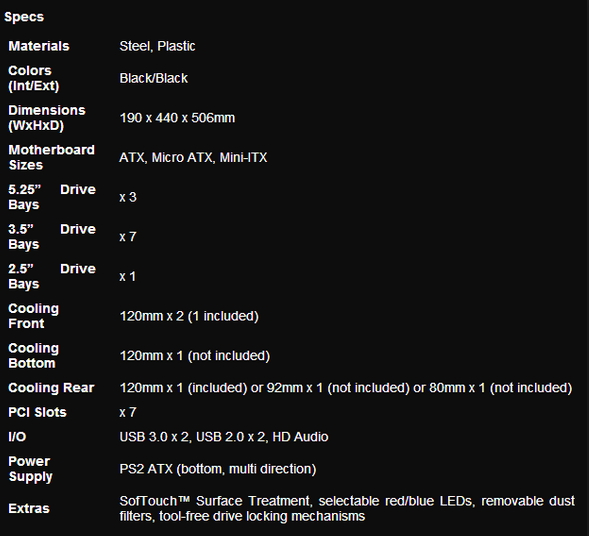Select the Colors (Int/Ext) label
The width and height of the screenshot is (589, 536).
[x=34, y=78]
